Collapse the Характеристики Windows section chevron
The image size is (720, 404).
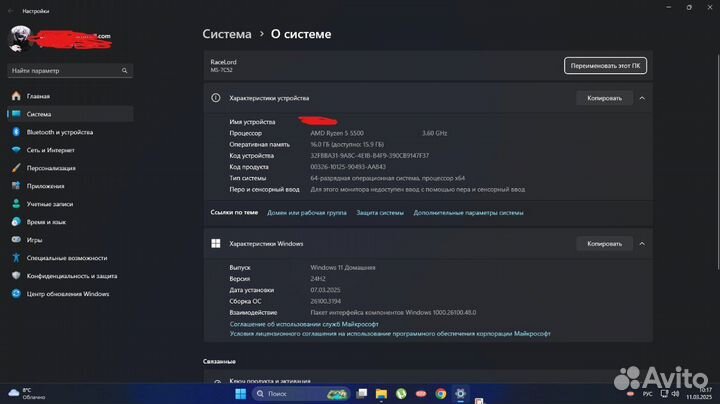pyautogui.click(x=642, y=243)
